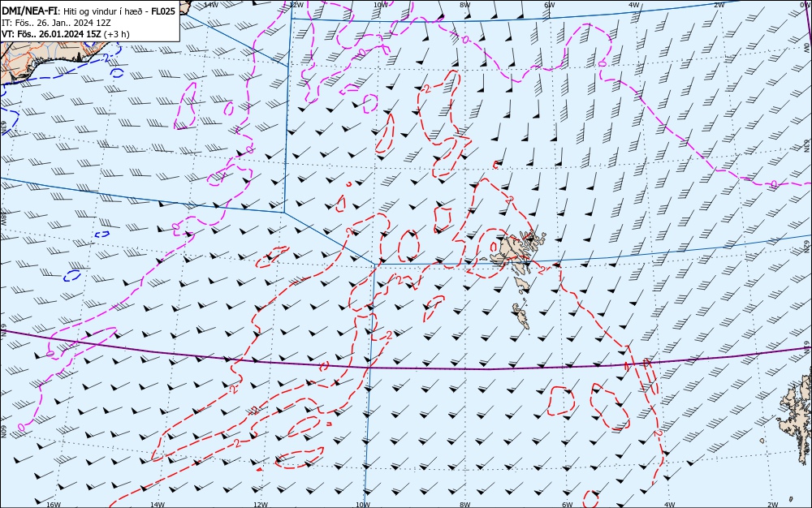The width and height of the screenshot is (812, 508).
Task: Click the '60N' latitude label
Action: 3,432
